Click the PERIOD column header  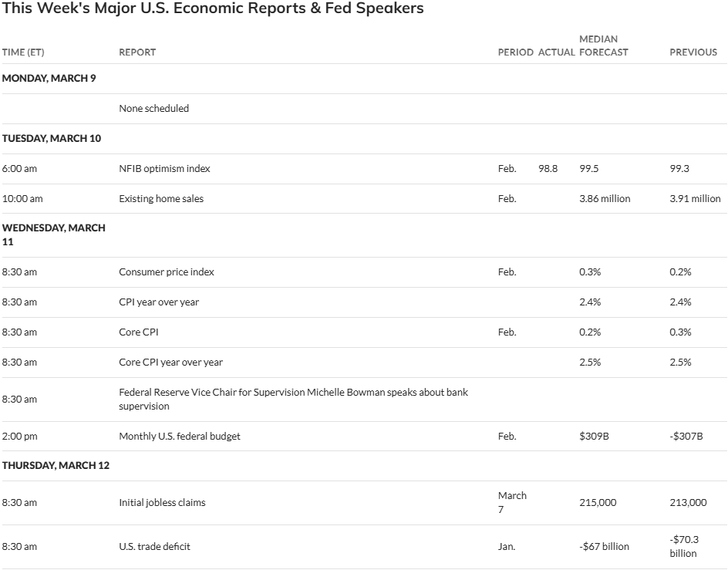coord(515,52)
